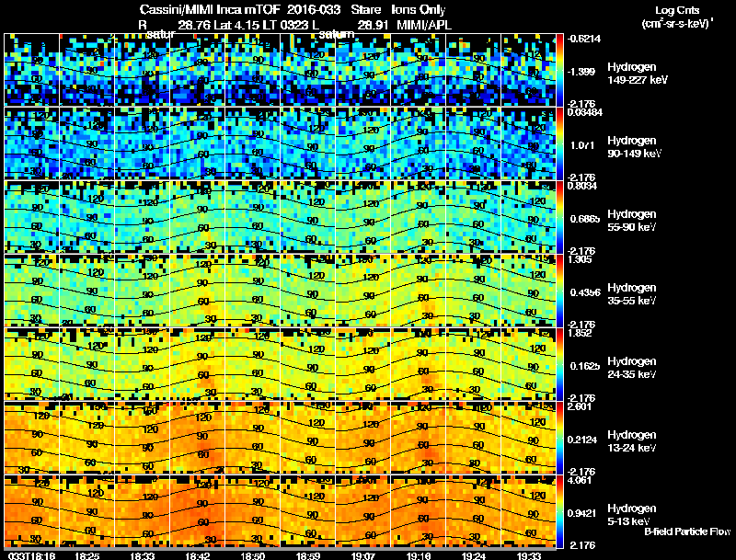Click the "18:59" time axis tick
Screen dimensions: 736x560
tap(308, 555)
